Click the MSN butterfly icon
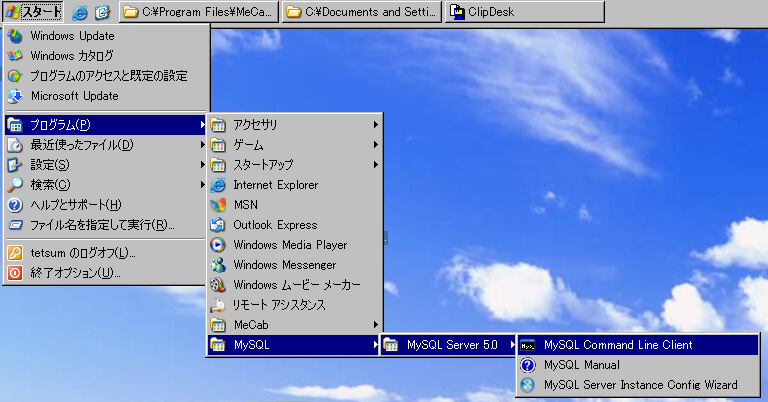This screenshot has width=768, height=402. point(218,205)
